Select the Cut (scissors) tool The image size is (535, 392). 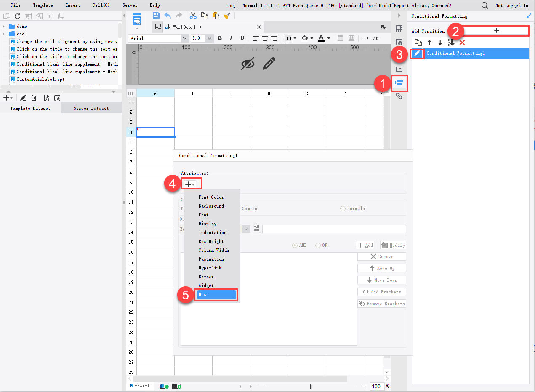(193, 15)
